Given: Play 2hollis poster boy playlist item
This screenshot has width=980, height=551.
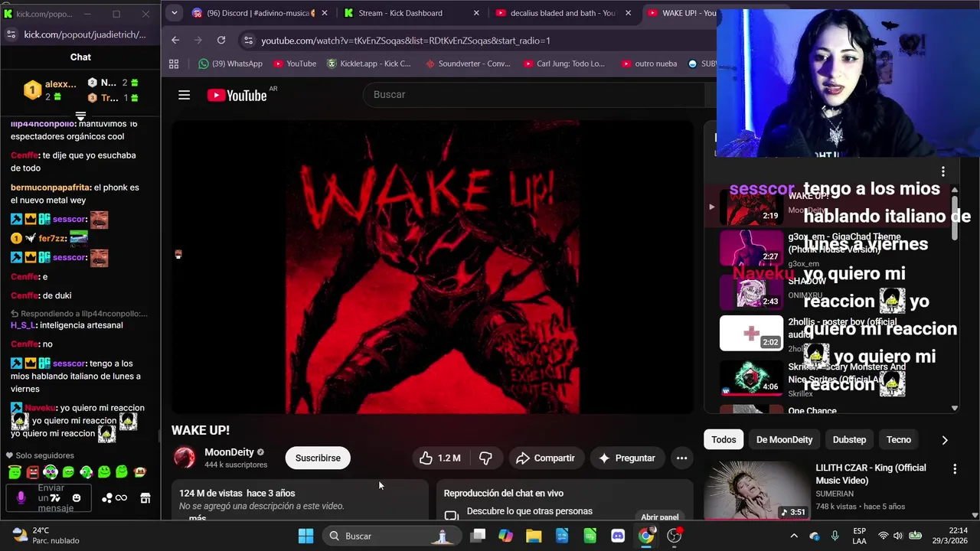Looking at the screenshot, I should point(827,334).
